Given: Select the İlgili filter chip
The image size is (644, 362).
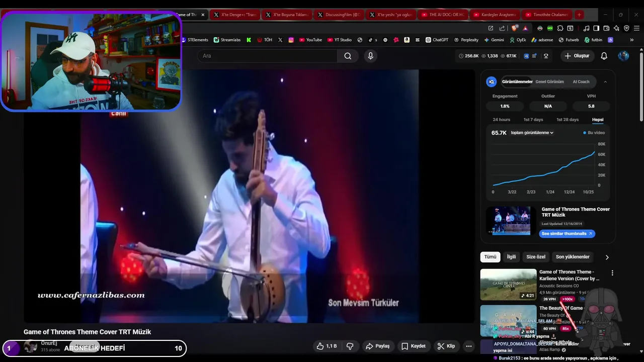Looking at the screenshot, I should [x=511, y=257].
